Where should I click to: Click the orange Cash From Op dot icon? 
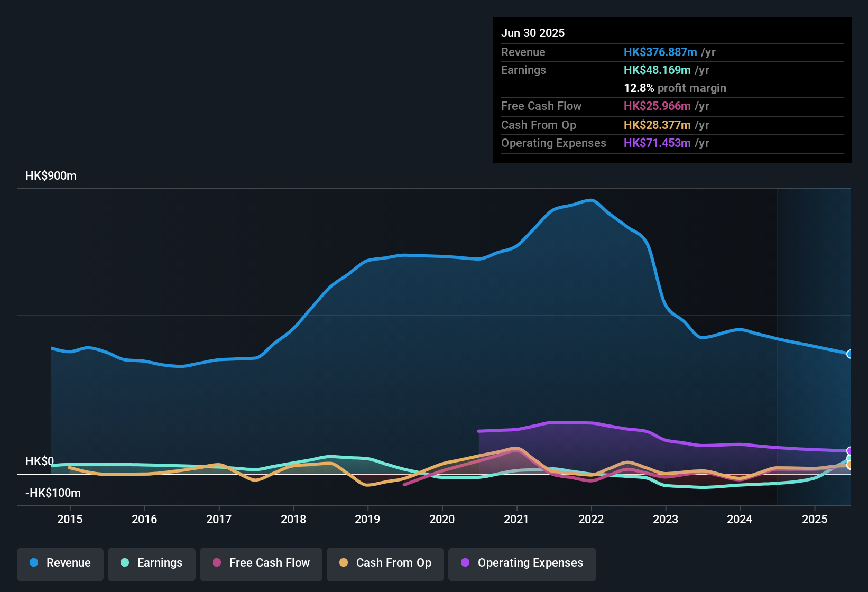[x=344, y=563]
